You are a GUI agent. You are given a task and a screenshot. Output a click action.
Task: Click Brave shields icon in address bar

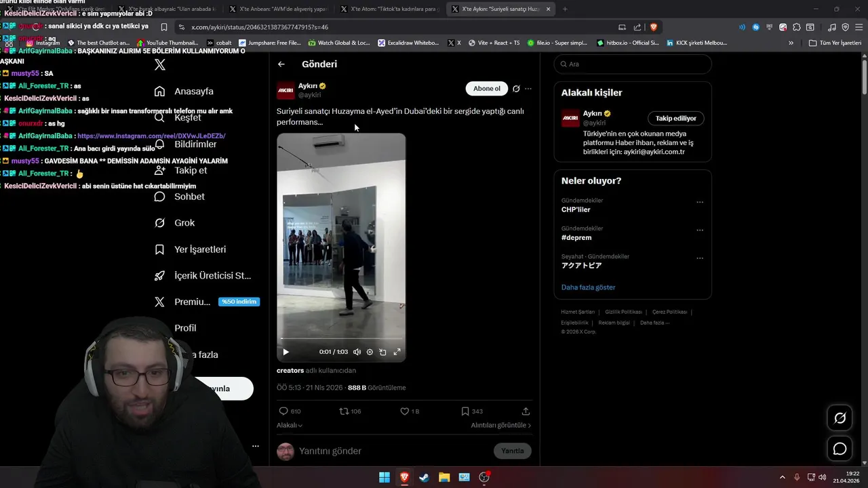click(654, 27)
